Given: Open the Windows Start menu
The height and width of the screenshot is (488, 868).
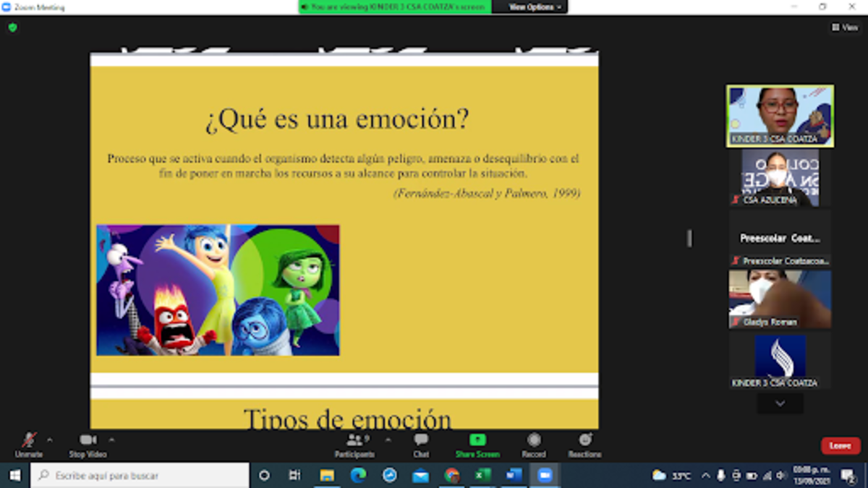Looking at the screenshot, I should tap(14, 475).
